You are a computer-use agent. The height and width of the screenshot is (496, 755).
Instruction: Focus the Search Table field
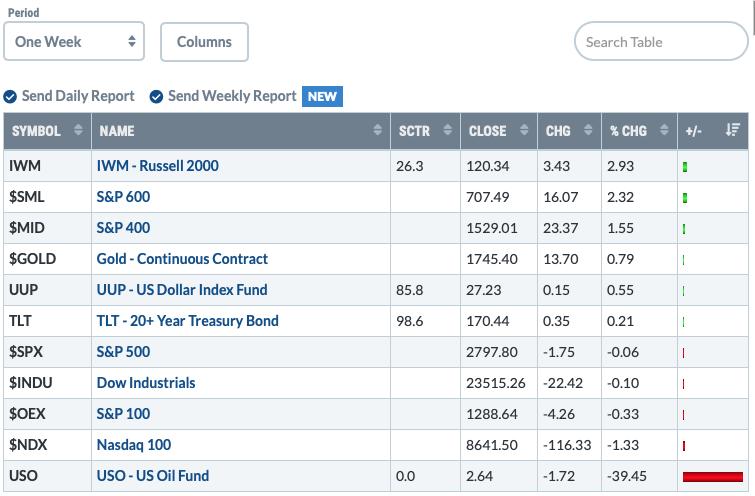(x=661, y=41)
